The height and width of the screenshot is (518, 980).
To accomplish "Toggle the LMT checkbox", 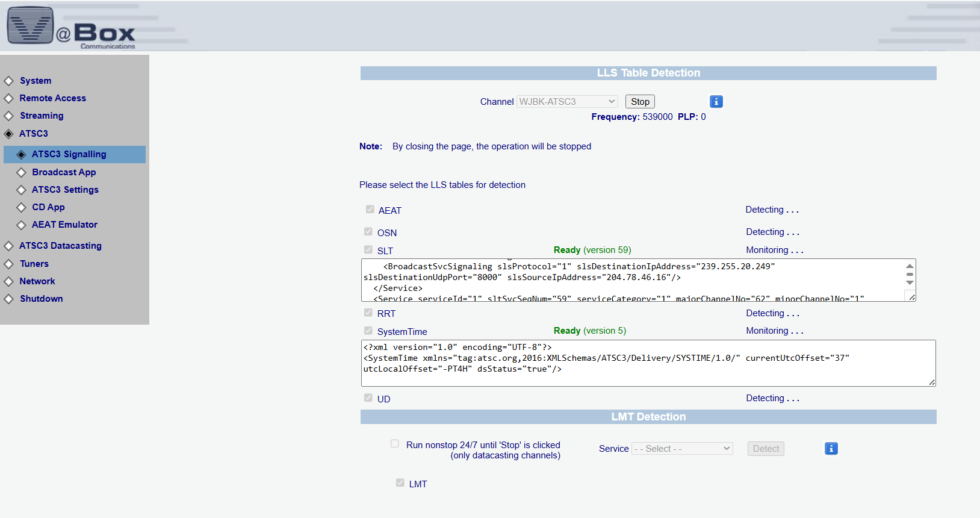I will [400, 482].
